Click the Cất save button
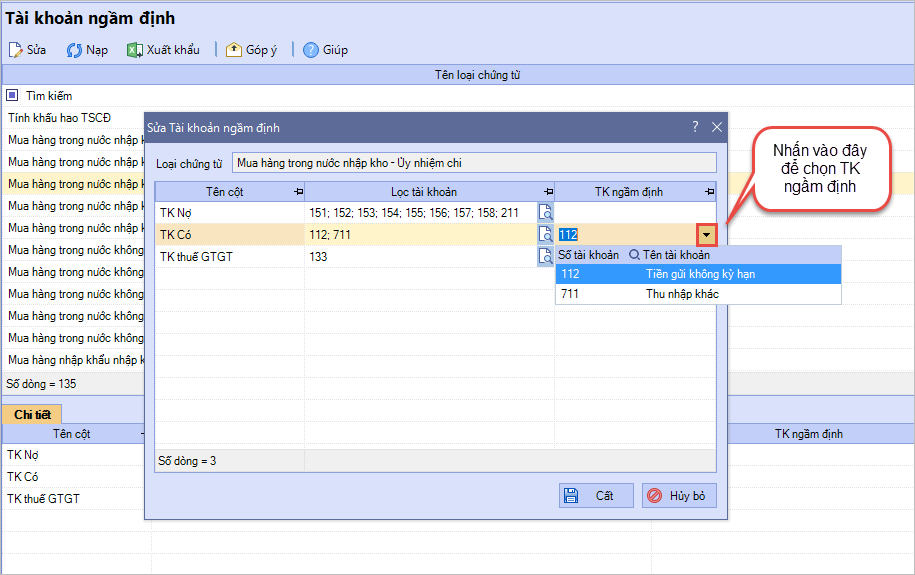 [x=596, y=495]
